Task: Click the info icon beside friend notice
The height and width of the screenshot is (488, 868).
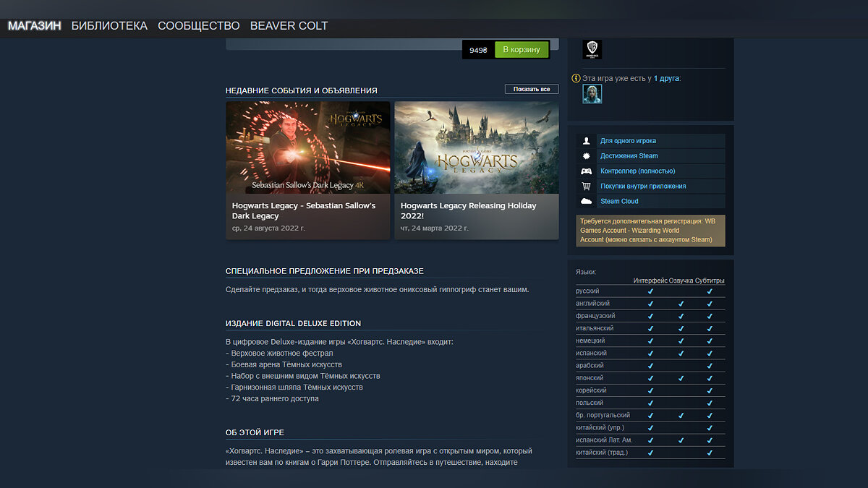Action: [x=576, y=78]
